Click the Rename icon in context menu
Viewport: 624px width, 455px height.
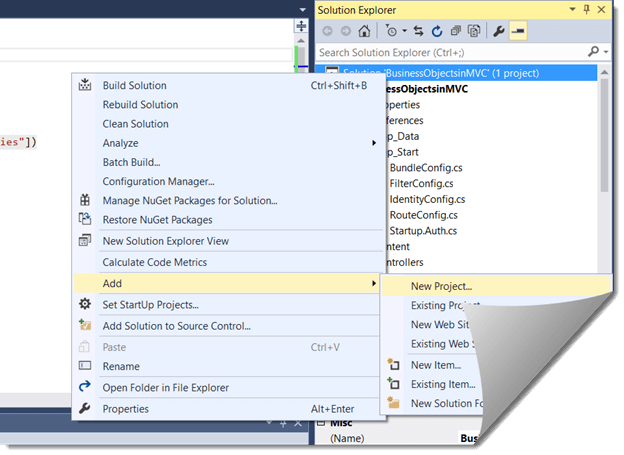(85, 365)
